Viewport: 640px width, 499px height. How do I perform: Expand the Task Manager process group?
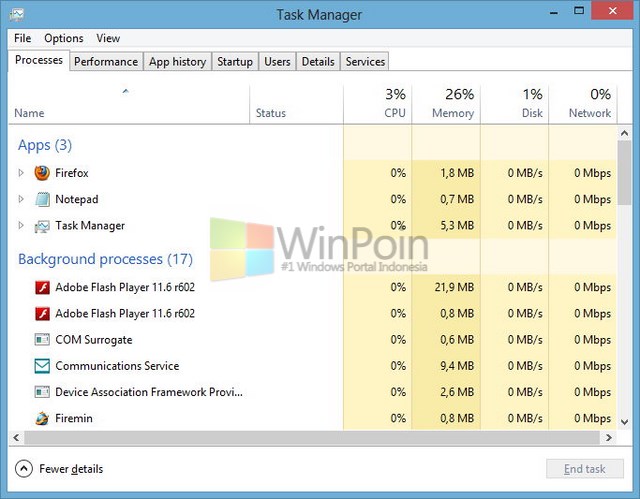point(21,225)
